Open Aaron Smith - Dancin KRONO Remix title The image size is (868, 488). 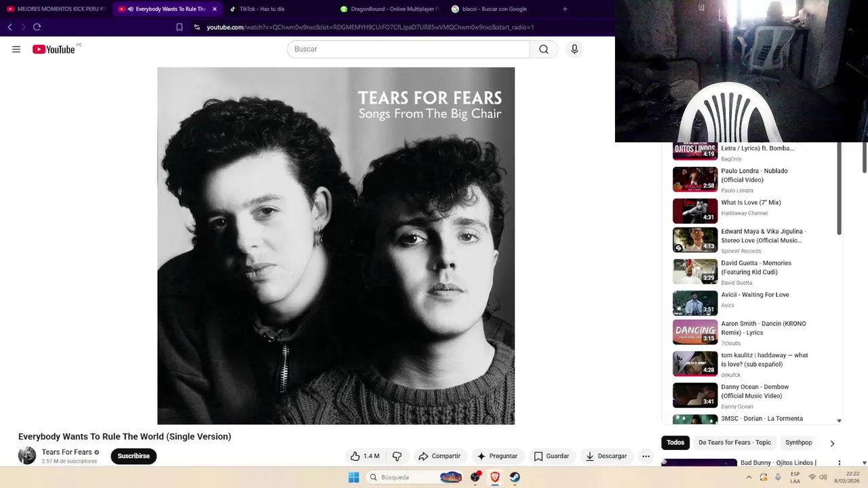coord(764,328)
